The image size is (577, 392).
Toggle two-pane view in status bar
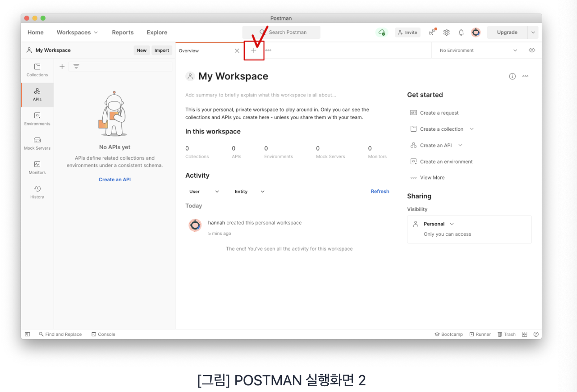525,334
